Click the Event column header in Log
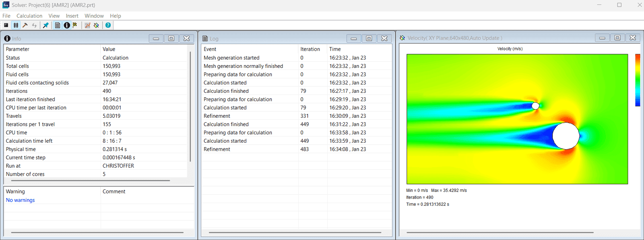Screen dimensions: 644x240 pos(250,49)
